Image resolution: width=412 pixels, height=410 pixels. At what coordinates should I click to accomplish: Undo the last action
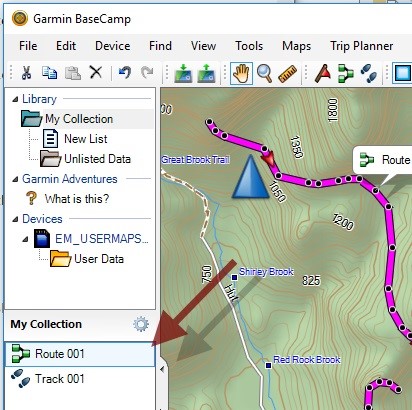[x=124, y=72]
